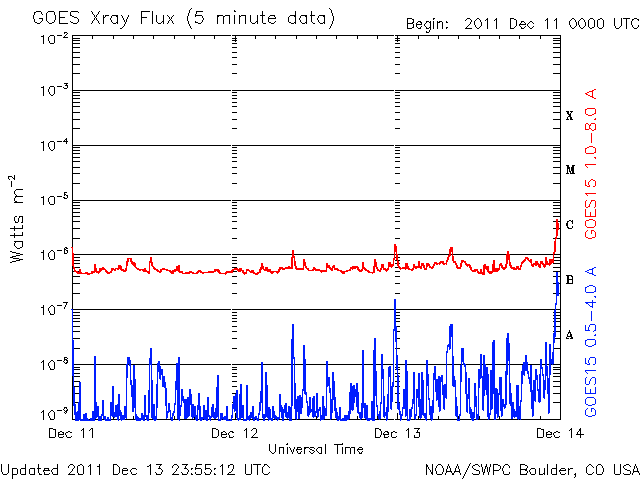Click the y-axis bottom label 10^-9
Viewport: 640px width, 480px height.
click(x=54, y=415)
